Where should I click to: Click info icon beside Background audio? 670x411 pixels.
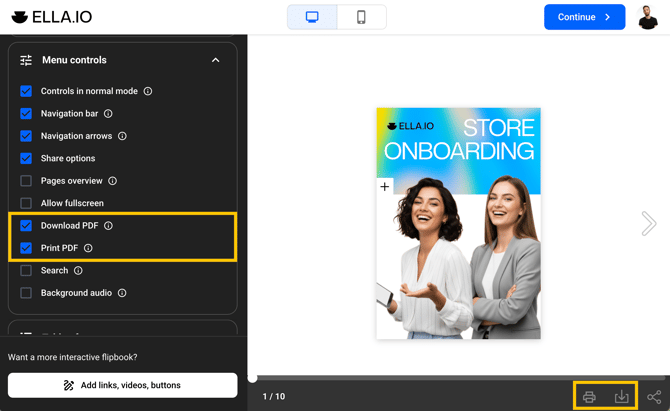[122, 293]
